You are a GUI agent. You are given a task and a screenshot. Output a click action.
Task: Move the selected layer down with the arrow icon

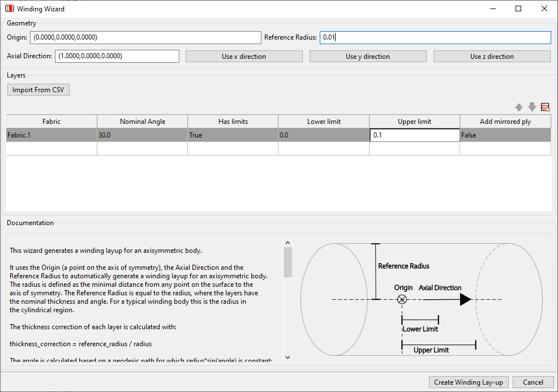[x=532, y=106]
